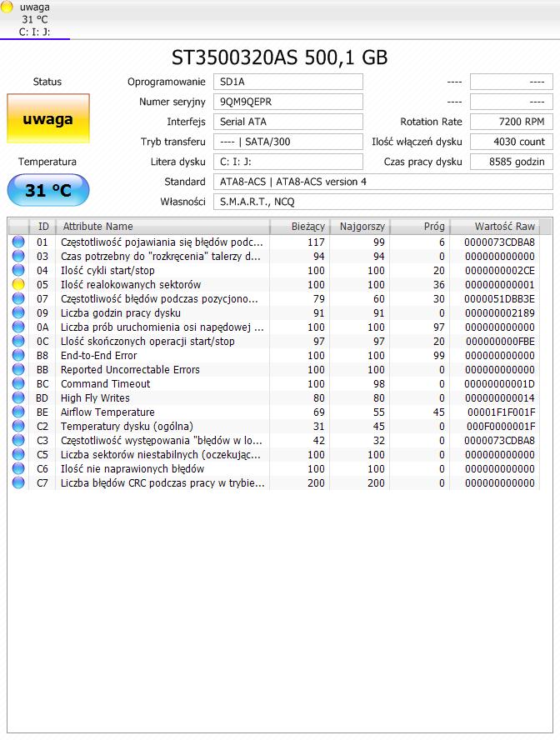Select the Airflow Temperature attribute name
This screenshot has width=560, height=740.
pyautogui.click(x=107, y=412)
